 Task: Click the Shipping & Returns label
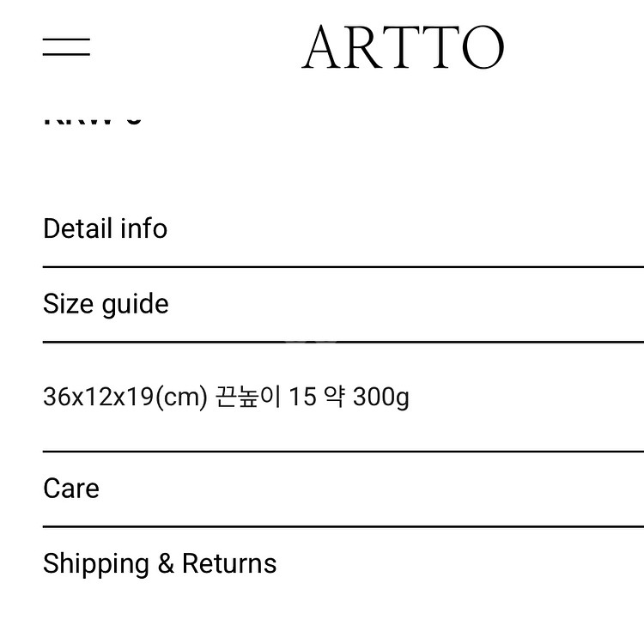point(160,564)
